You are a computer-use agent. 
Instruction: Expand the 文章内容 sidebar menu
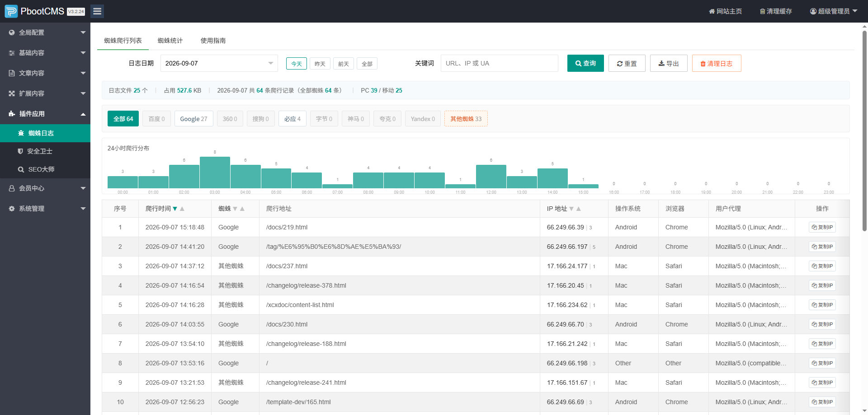coord(45,73)
